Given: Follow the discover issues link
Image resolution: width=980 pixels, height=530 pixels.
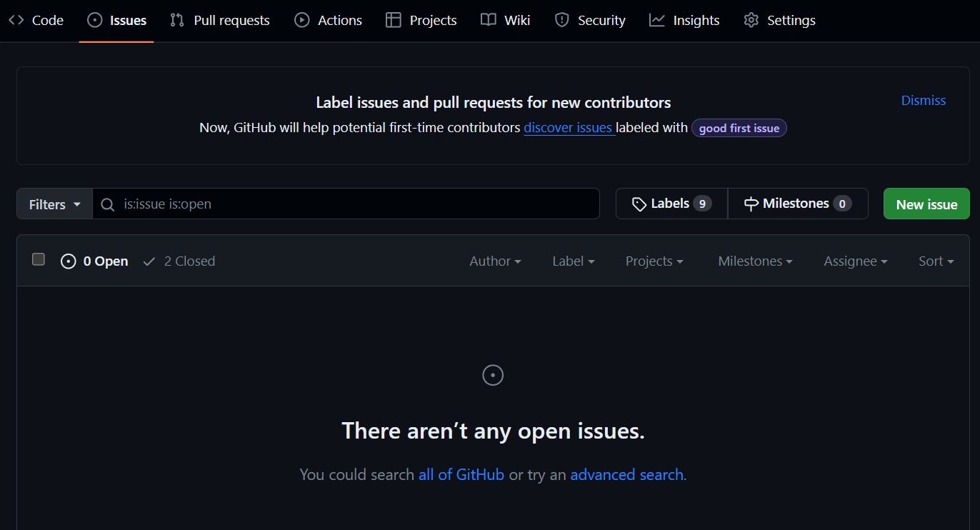Looking at the screenshot, I should click(x=568, y=128).
